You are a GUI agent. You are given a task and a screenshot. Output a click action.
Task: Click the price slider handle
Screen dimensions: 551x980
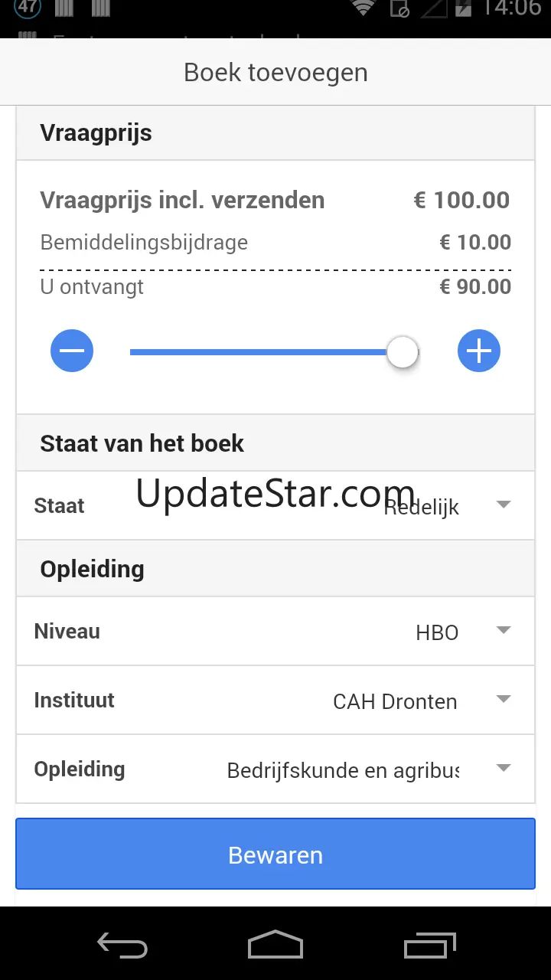pos(403,352)
